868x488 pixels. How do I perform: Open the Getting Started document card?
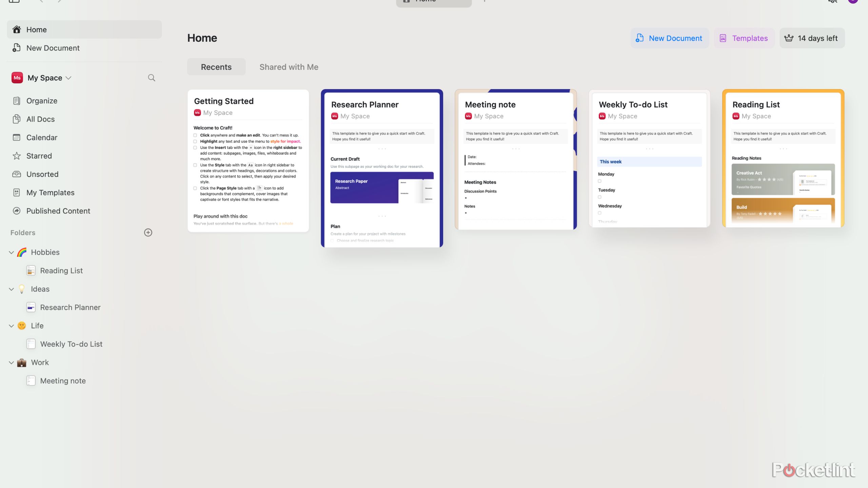[x=248, y=161]
